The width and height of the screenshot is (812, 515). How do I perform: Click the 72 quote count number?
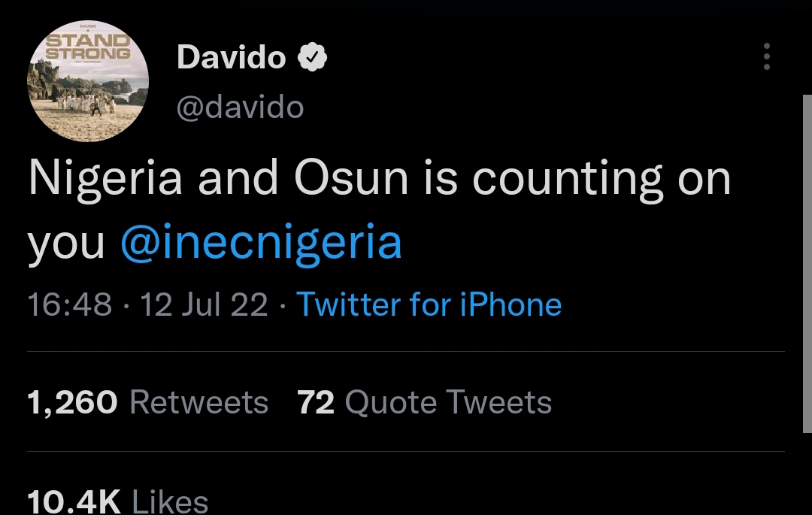coord(316,402)
